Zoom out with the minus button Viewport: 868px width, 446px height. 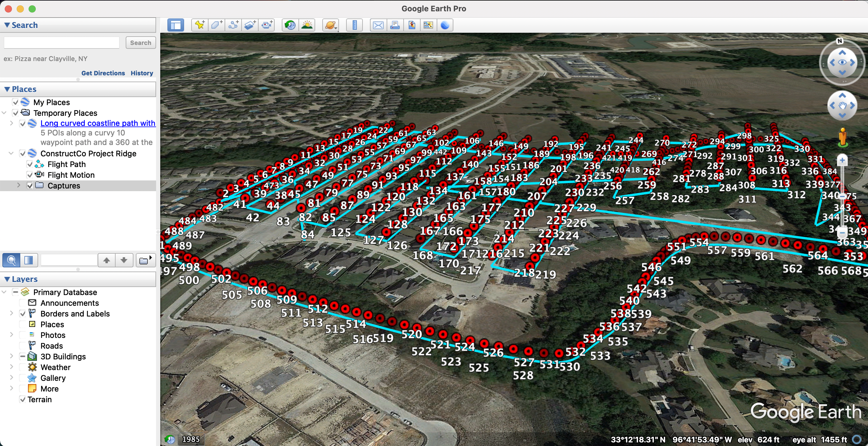point(842,233)
